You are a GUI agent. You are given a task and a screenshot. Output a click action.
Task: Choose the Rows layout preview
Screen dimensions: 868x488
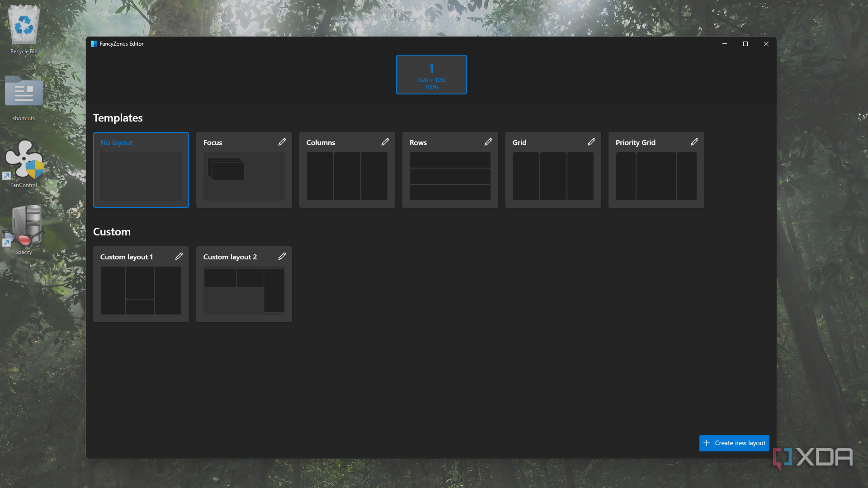pos(450,176)
